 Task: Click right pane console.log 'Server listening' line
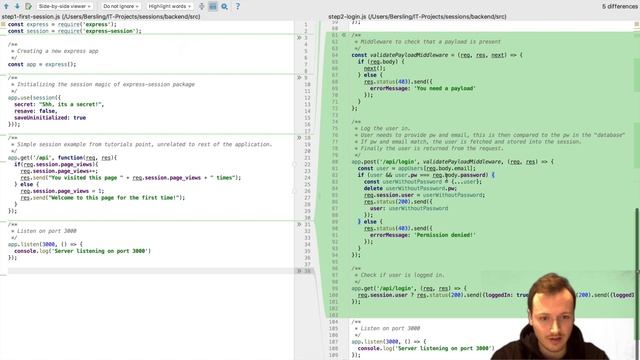pyautogui.click(x=426, y=348)
